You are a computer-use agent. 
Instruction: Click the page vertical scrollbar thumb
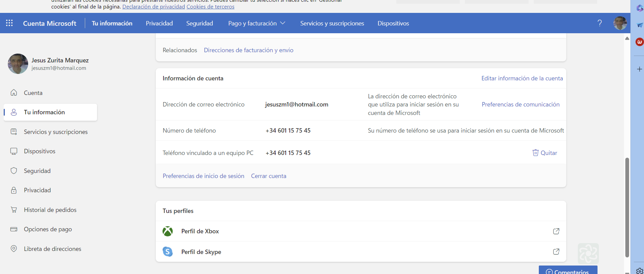[x=627, y=208]
